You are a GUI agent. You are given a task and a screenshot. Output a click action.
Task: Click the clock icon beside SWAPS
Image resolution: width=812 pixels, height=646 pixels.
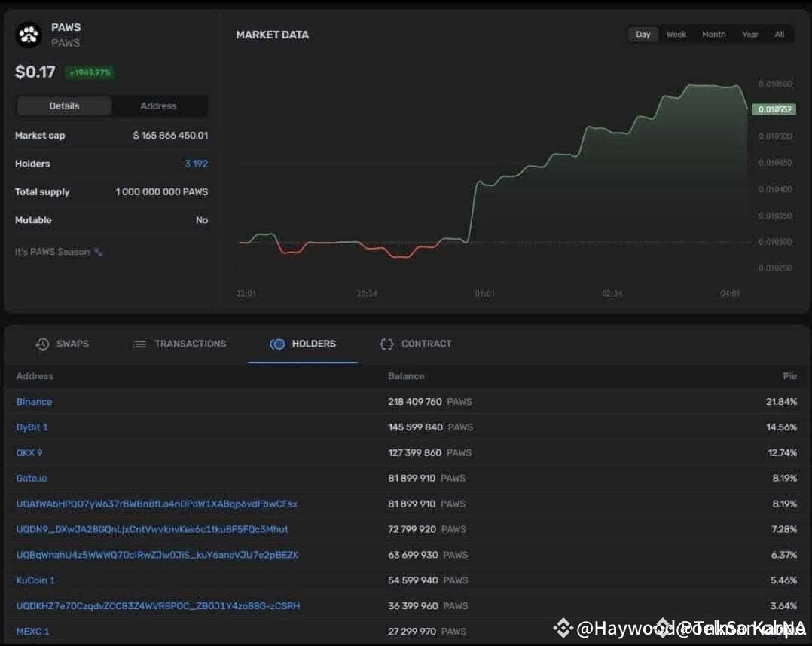(x=43, y=344)
